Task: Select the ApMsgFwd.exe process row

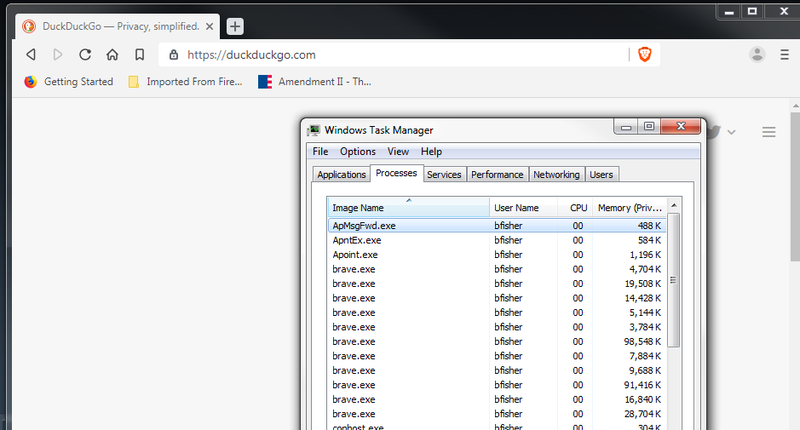Action: coord(496,225)
